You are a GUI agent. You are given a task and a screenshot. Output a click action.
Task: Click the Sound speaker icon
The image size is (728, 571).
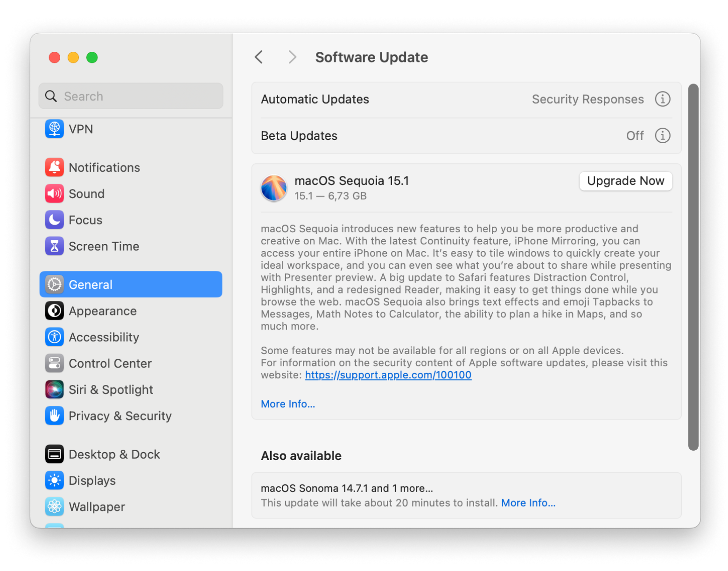tap(55, 194)
